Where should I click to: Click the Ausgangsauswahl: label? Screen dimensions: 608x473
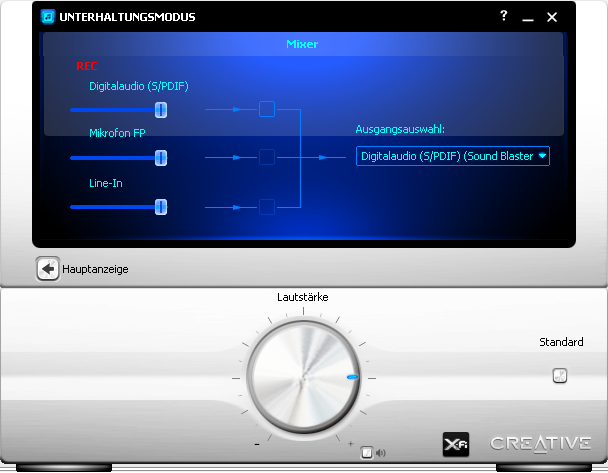[x=400, y=129]
